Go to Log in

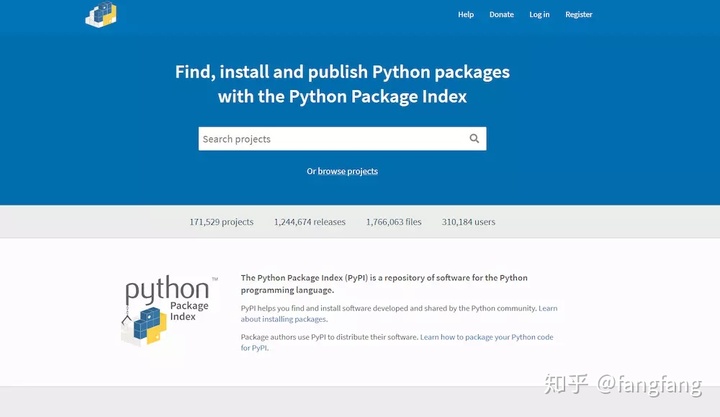click(x=539, y=15)
